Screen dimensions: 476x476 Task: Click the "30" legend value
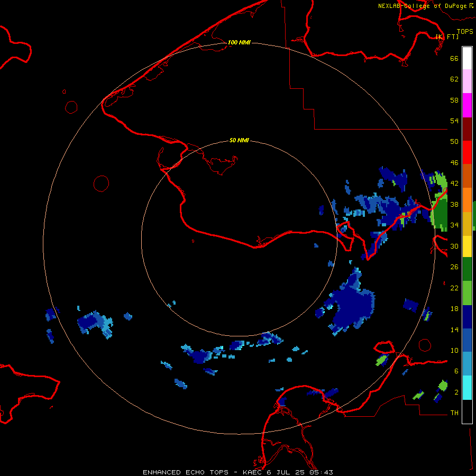[x=454, y=246]
